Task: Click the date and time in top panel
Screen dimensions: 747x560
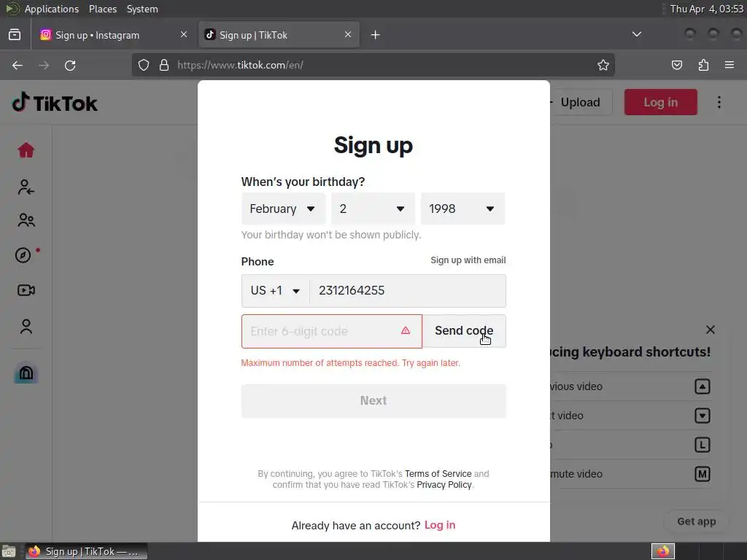Action: click(706, 9)
